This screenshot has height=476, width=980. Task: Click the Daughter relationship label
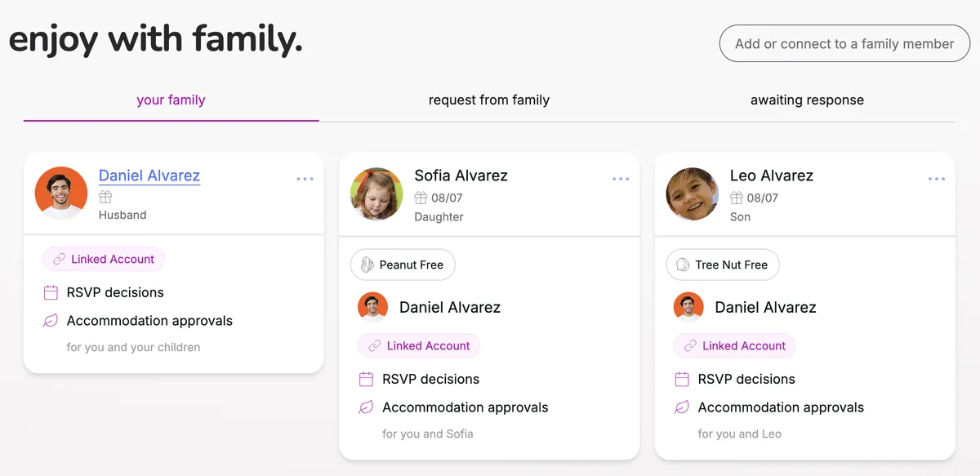[439, 217]
